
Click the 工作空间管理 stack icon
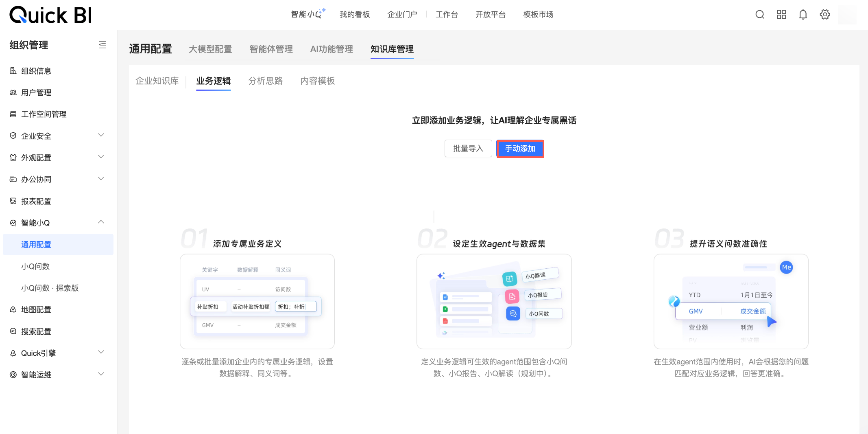(x=13, y=114)
